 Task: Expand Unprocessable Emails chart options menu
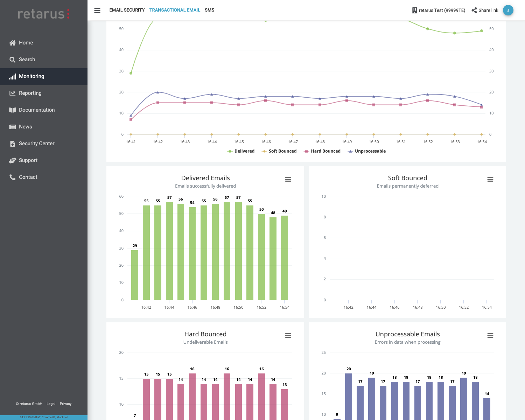point(490,336)
